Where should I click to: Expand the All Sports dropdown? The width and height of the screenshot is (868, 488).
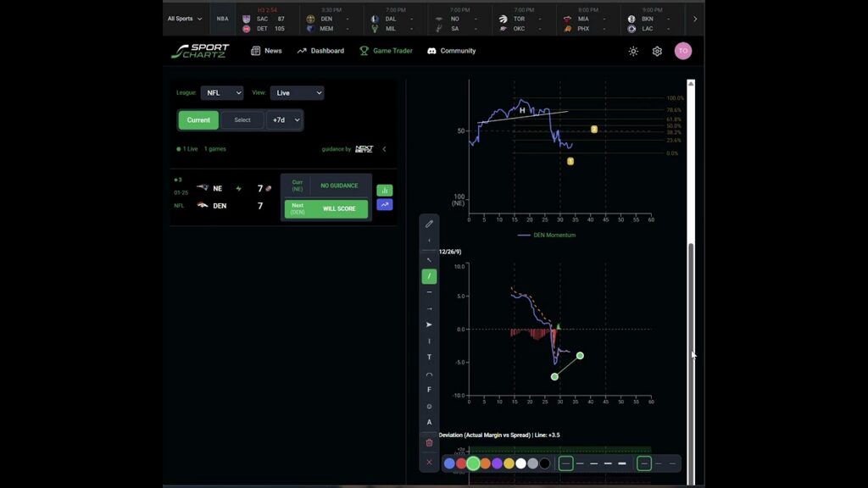point(185,19)
